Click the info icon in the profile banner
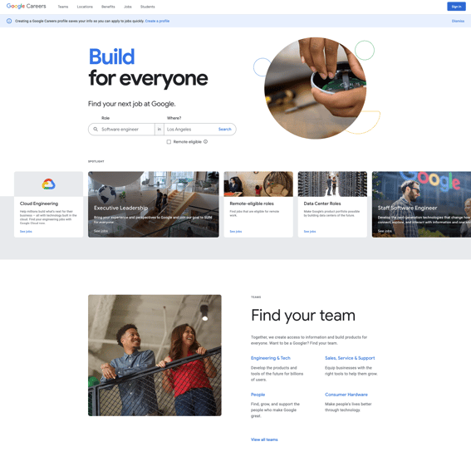Viewport: 471px width, 476px height. pyautogui.click(x=9, y=21)
